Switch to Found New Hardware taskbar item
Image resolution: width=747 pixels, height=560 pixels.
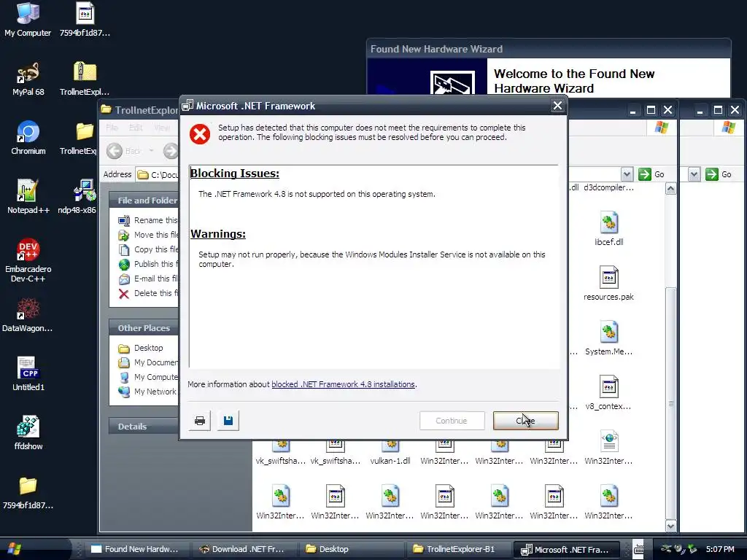click(136, 549)
